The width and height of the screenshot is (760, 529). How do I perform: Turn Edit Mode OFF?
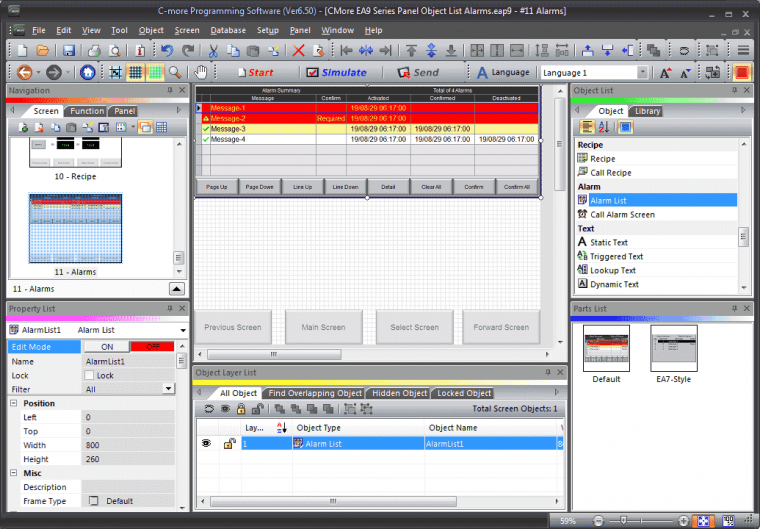pos(152,347)
